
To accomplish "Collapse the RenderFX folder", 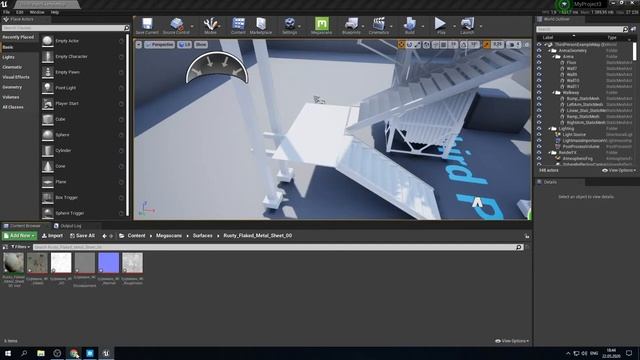I will click(550, 153).
